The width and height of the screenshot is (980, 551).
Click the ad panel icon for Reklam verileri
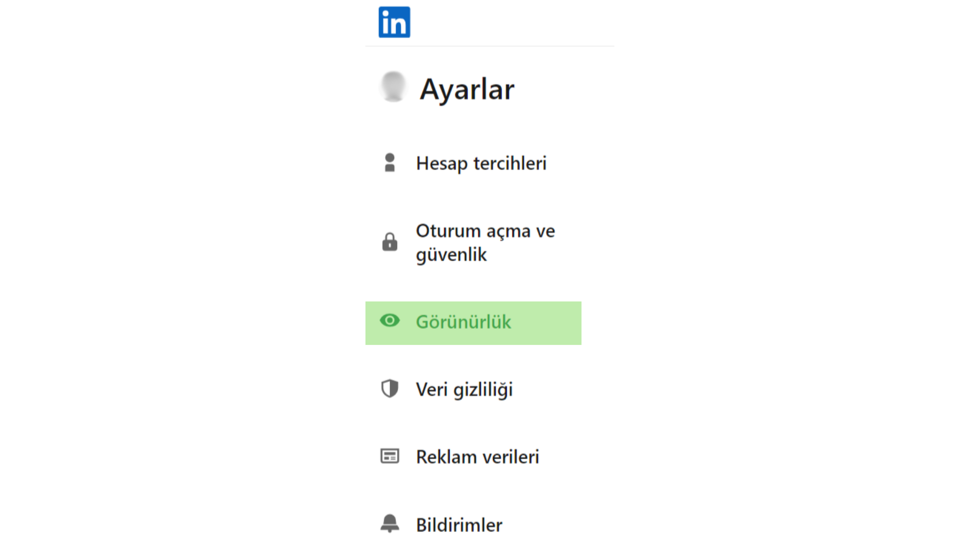[x=389, y=456]
